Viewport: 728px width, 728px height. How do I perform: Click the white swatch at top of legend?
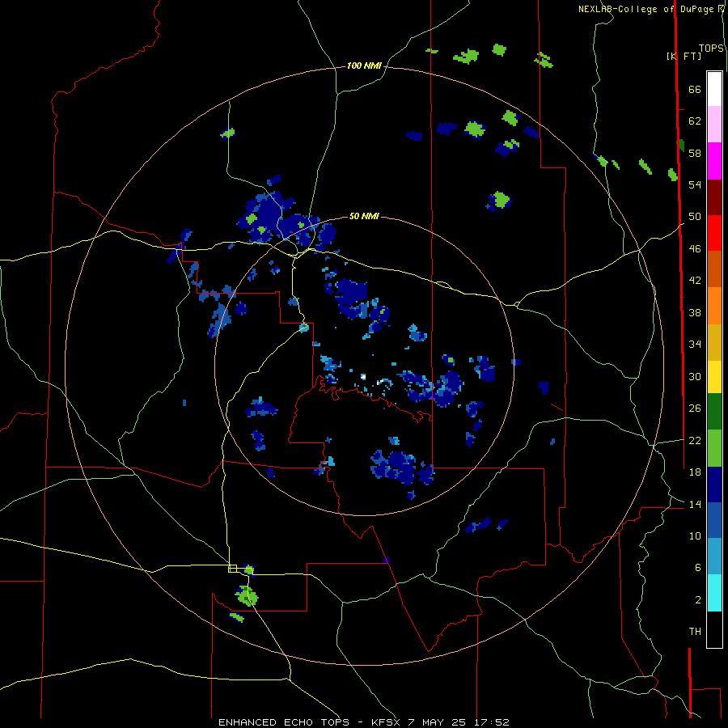[714, 89]
